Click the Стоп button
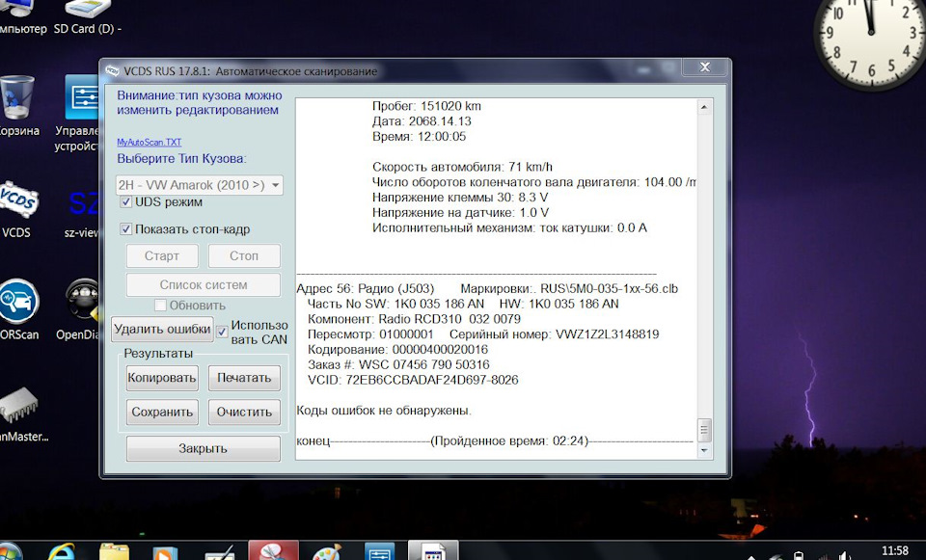This screenshot has width=926, height=560. coord(244,256)
